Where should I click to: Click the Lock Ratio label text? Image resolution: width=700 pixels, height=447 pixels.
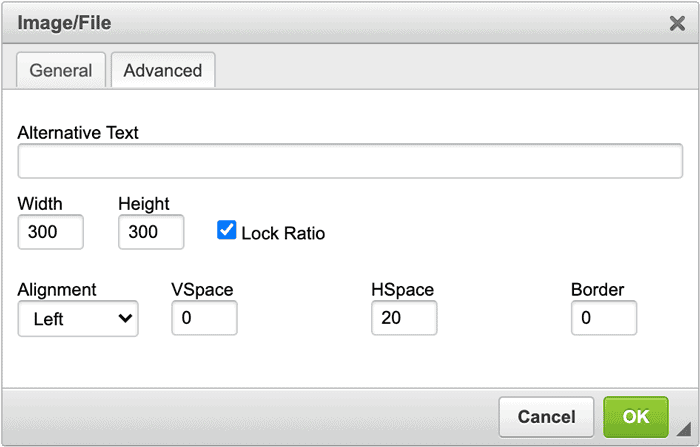[283, 234]
